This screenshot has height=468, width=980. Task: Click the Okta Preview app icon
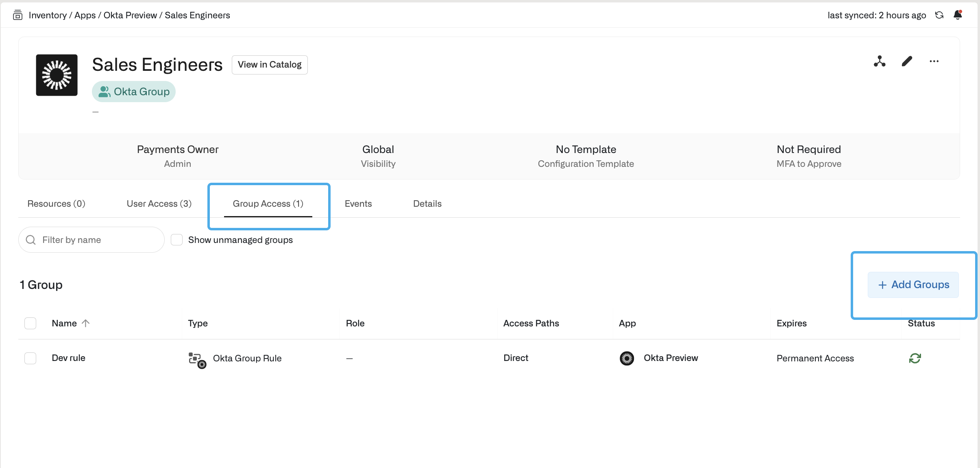point(627,358)
